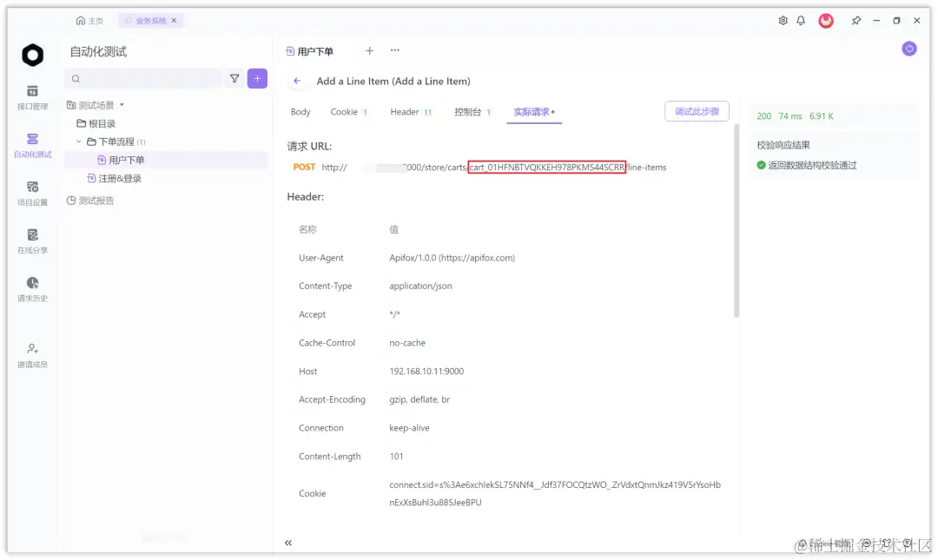Click the Cookie connect.sid value
938x560 pixels.
point(554,494)
